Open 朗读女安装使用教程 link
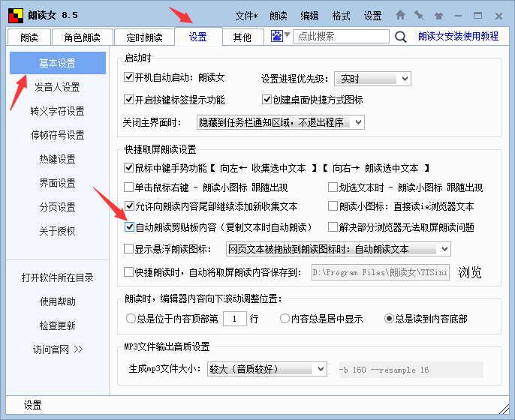515x420 pixels. click(x=458, y=36)
